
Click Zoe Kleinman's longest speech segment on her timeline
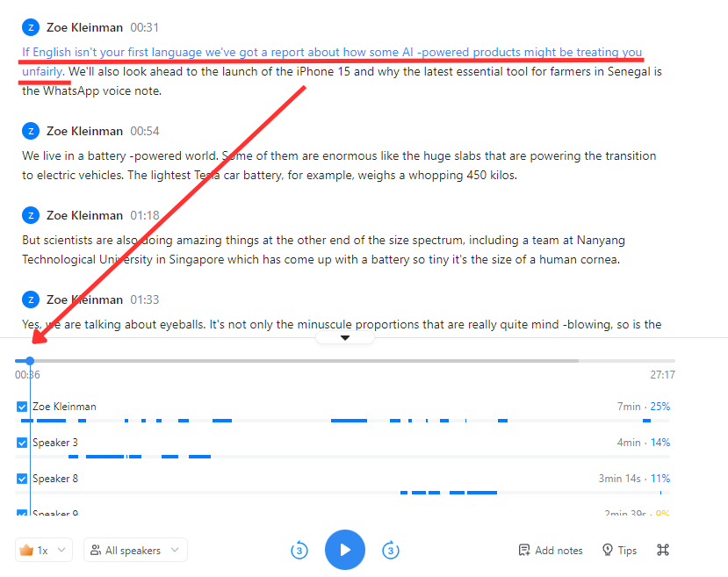coord(349,421)
